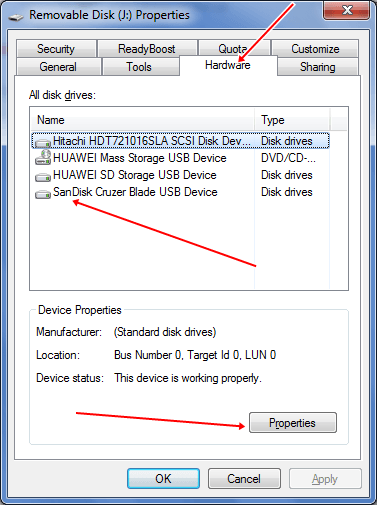Click the DVD/CD-... type cell
This screenshot has width=377, height=505.
288,158
